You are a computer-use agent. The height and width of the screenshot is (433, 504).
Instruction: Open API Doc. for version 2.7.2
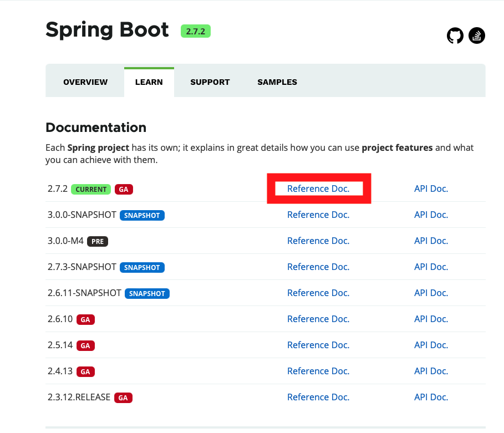[431, 189]
